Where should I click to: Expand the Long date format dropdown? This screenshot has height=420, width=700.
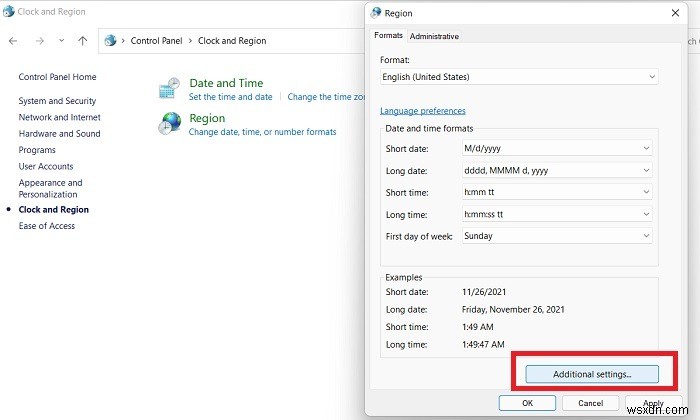[557, 170]
